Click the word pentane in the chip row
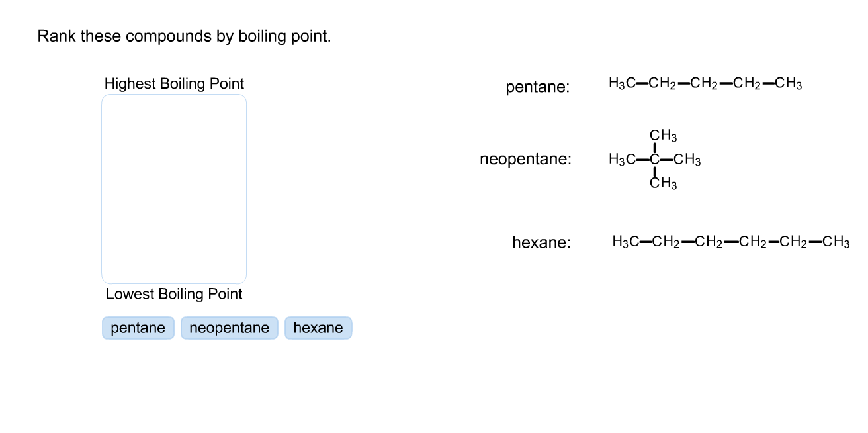The width and height of the screenshot is (868, 433). click(x=138, y=327)
